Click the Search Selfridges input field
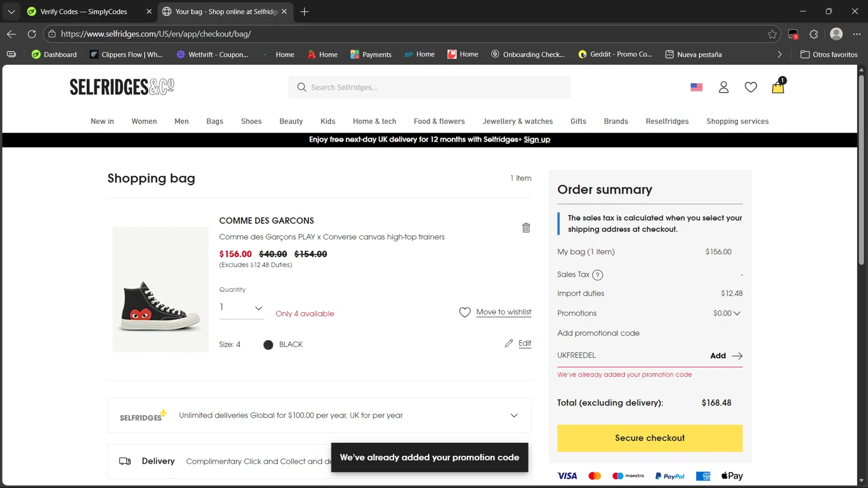The image size is (868, 488). coord(429,87)
